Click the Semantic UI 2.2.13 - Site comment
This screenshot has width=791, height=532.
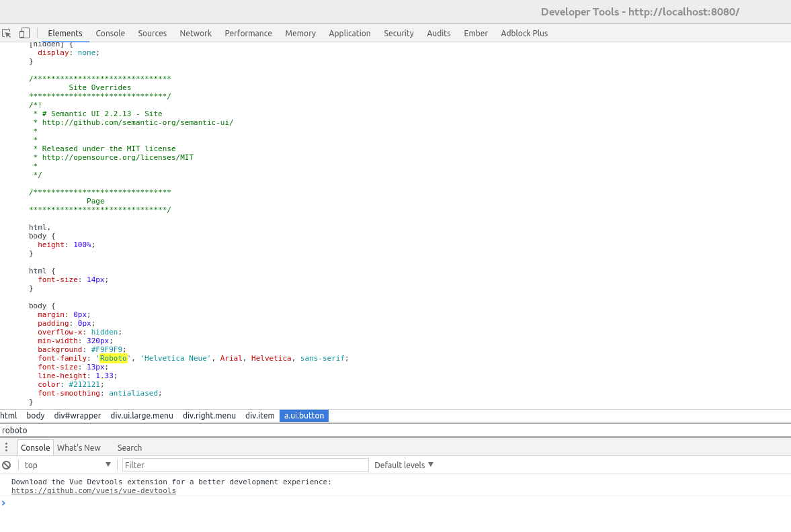click(x=102, y=114)
